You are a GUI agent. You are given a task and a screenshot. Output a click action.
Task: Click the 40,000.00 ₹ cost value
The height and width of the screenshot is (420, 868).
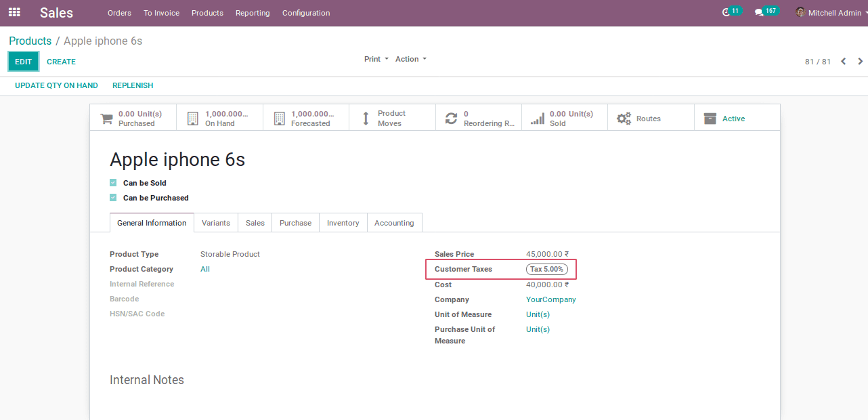(548, 285)
